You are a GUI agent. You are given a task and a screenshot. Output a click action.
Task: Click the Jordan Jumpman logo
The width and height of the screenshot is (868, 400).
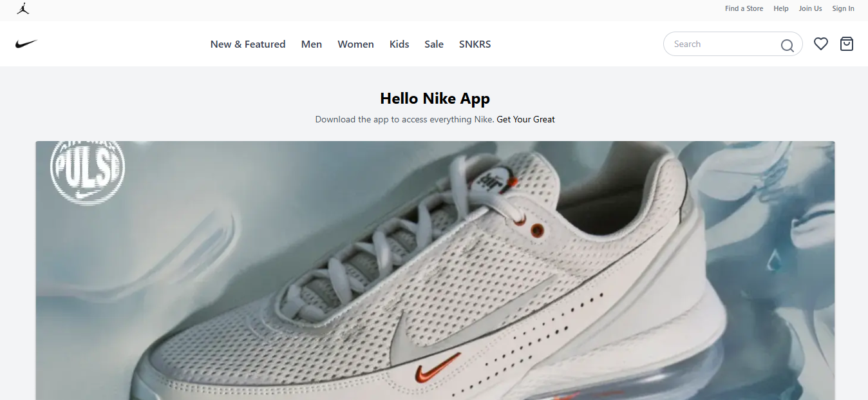click(23, 8)
